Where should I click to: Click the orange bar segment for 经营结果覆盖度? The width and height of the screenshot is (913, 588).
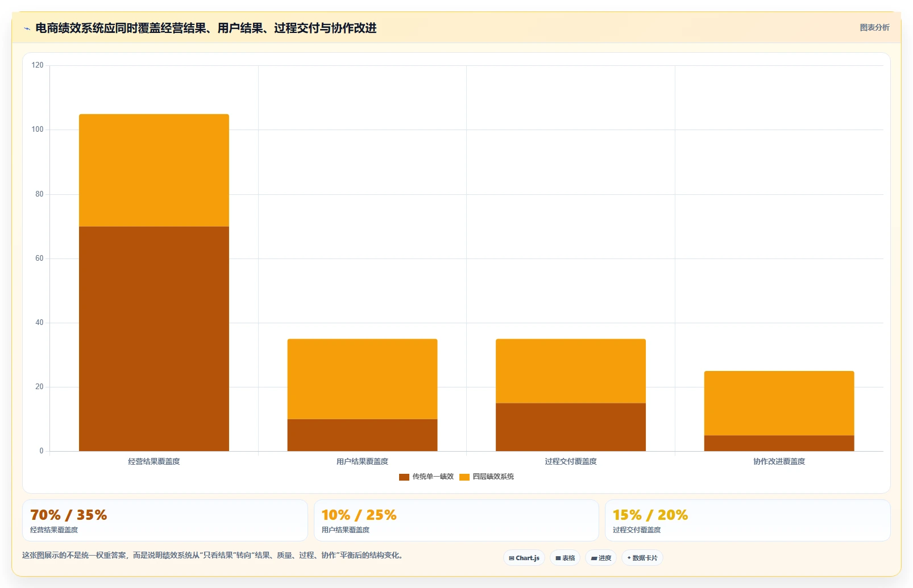point(154,170)
